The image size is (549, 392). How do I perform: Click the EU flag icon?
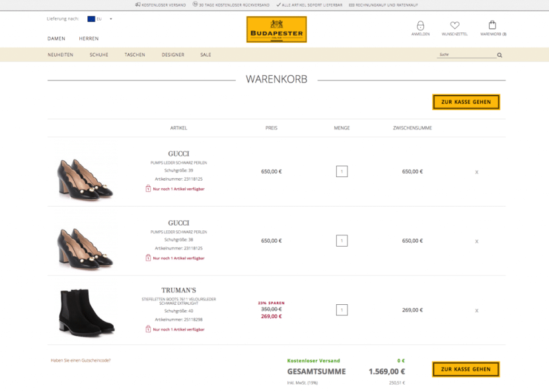click(x=91, y=19)
